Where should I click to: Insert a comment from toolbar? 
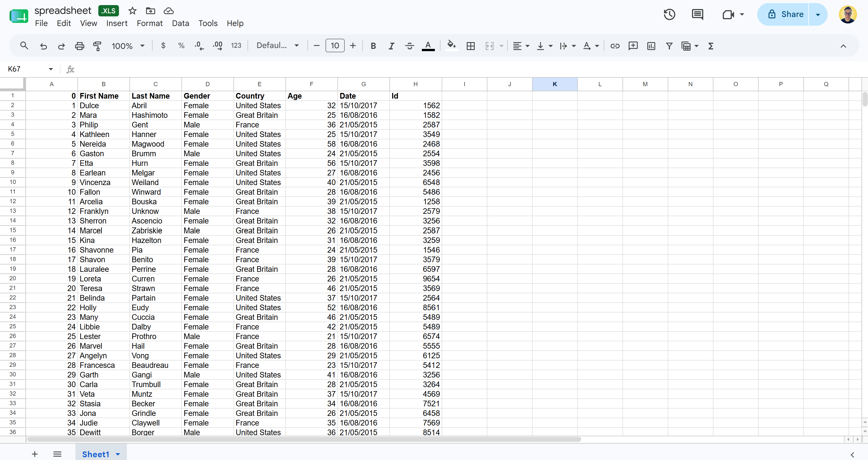(633, 45)
